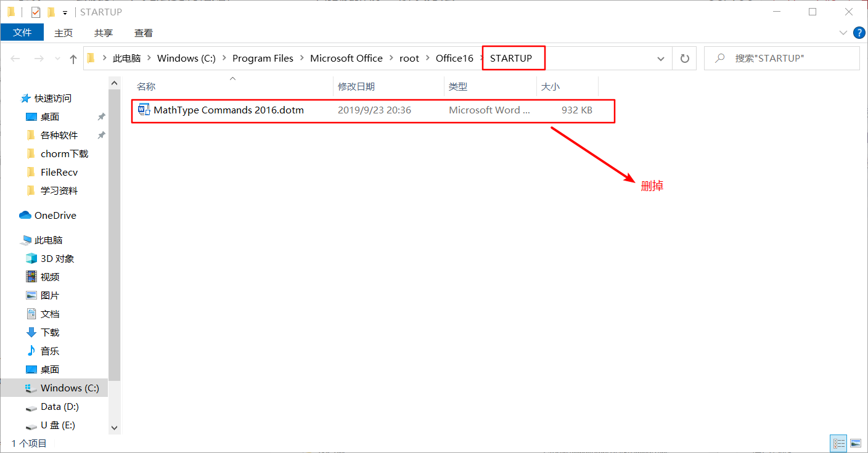This screenshot has width=868, height=453.
Task: Click STARTUP breadcrumb in the address bar
Action: coord(510,59)
